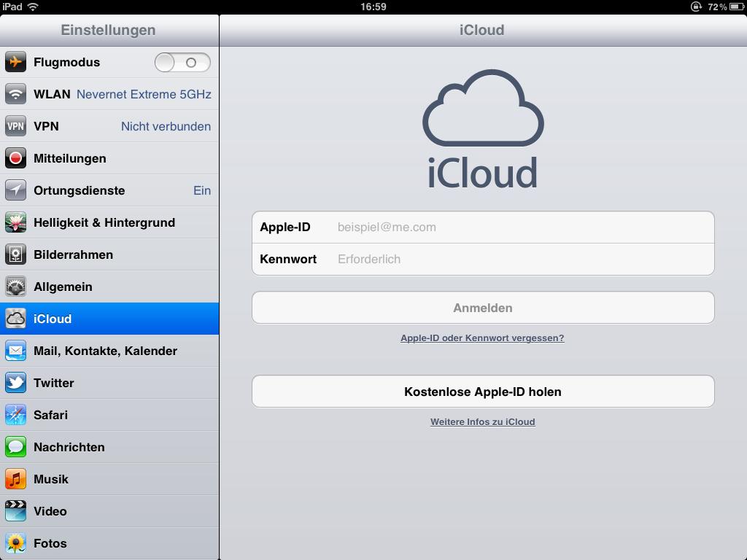
Task: Tap the iCloud cloud icon in sidebar
Action: pos(16,319)
